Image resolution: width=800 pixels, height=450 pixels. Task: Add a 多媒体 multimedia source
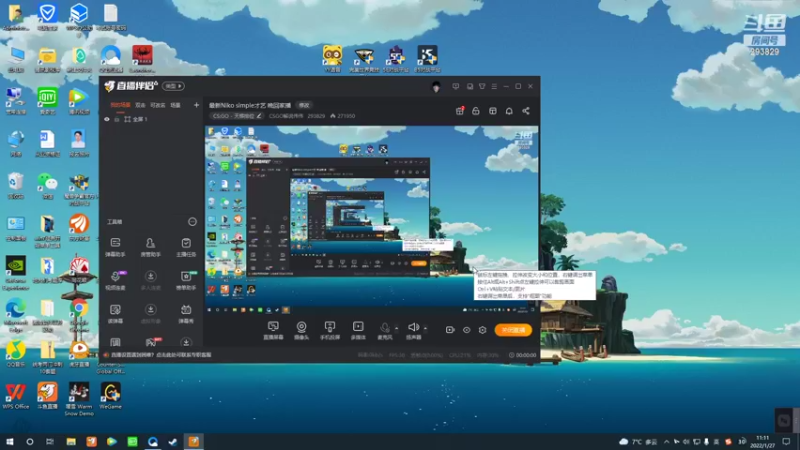[358, 331]
